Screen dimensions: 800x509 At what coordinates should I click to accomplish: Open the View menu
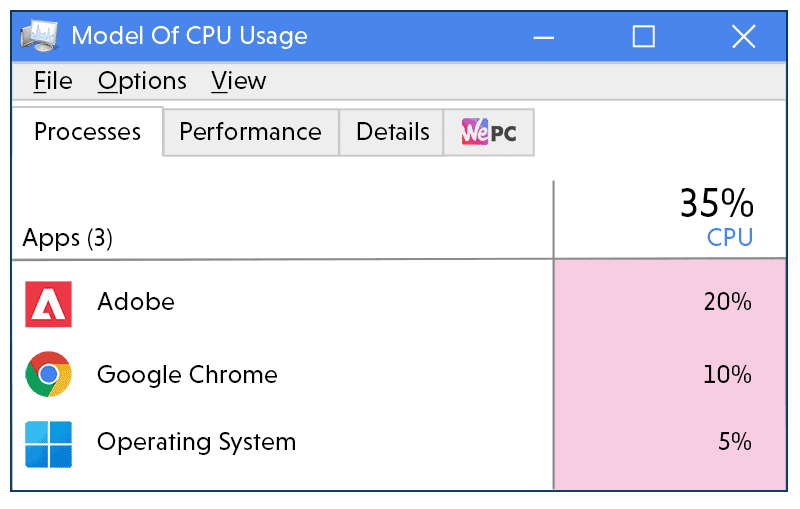point(239,81)
